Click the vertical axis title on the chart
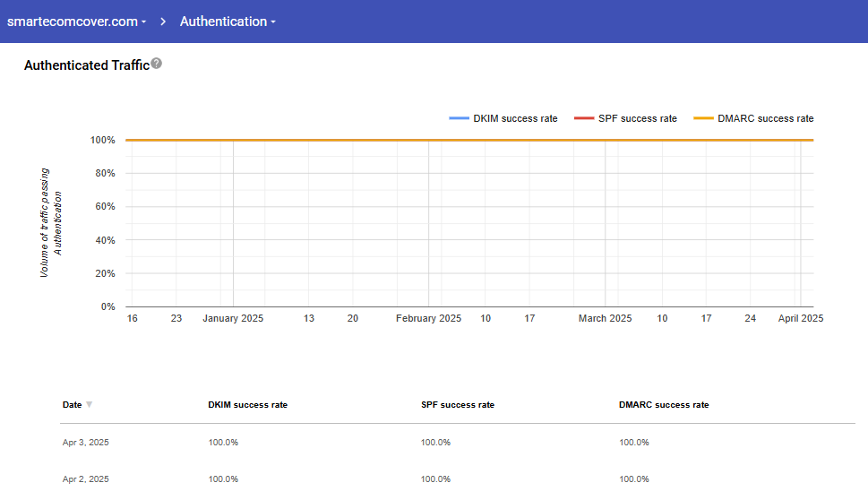This screenshot has height=500, width=868. (x=51, y=222)
